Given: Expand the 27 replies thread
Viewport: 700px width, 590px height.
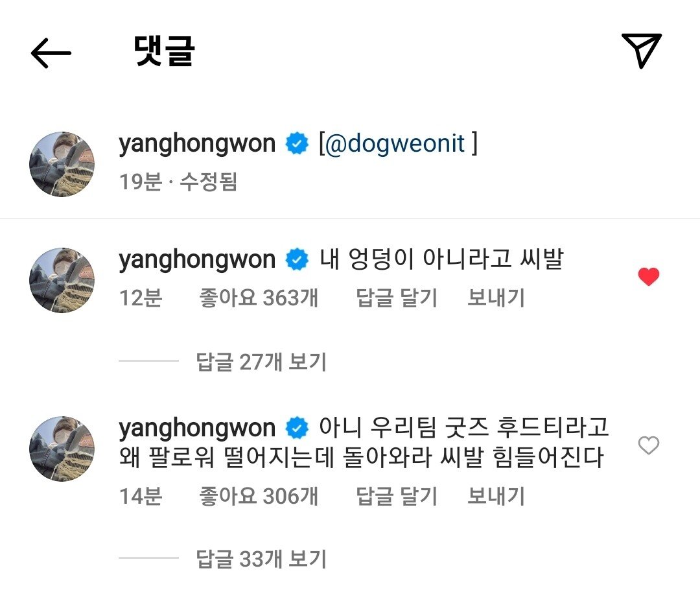Looking at the screenshot, I should pos(261,361).
